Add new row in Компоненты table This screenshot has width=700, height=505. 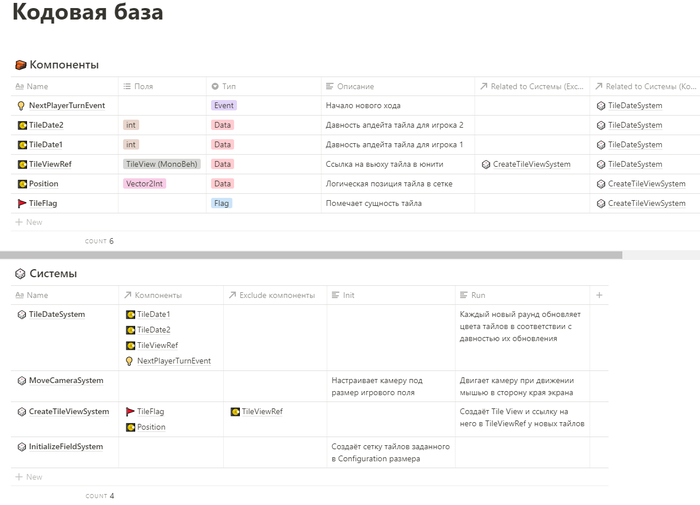(34, 222)
